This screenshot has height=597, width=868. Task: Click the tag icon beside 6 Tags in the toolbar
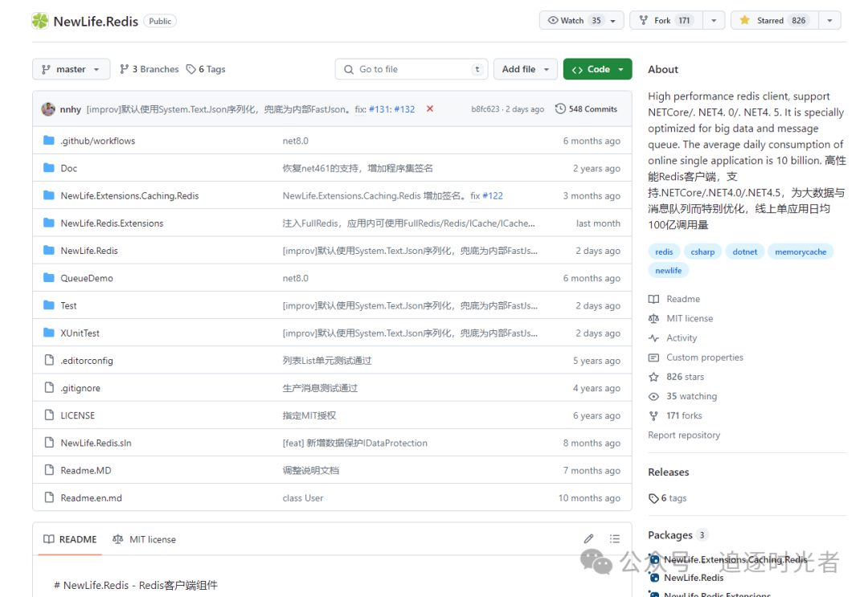[191, 69]
